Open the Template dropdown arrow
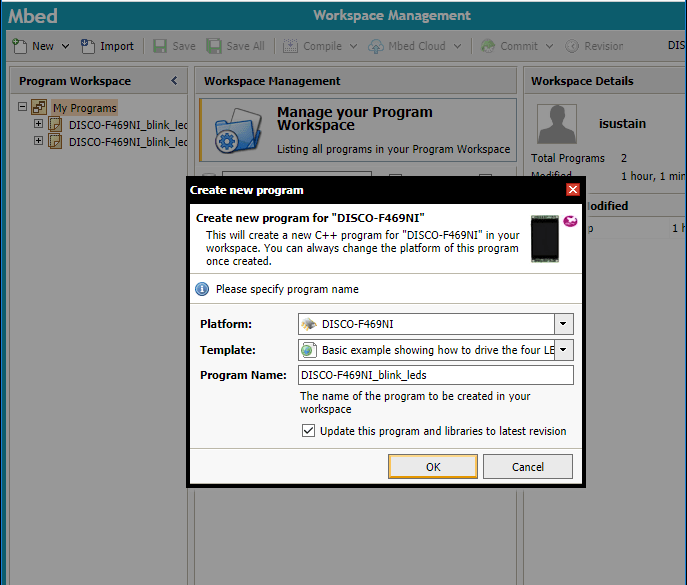The height and width of the screenshot is (585, 687). [x=563, y=350]
